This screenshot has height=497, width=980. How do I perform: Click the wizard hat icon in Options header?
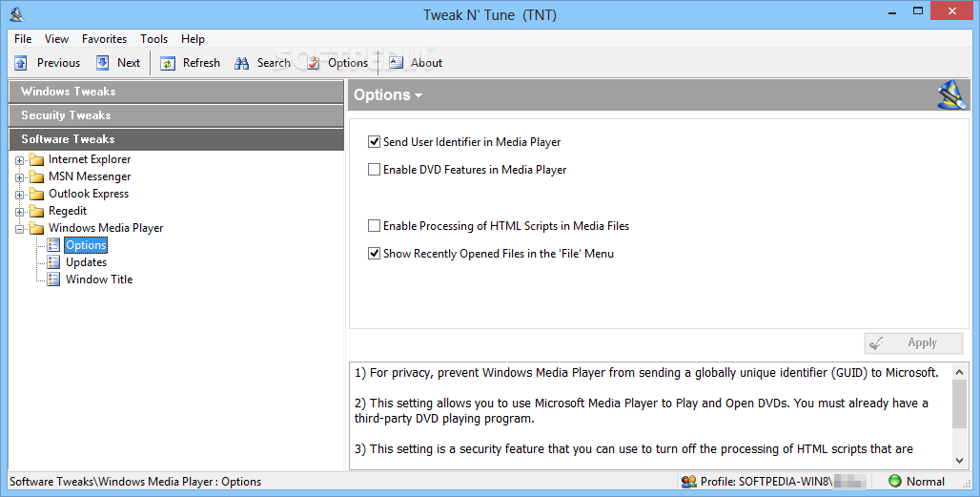click(951, 95)
